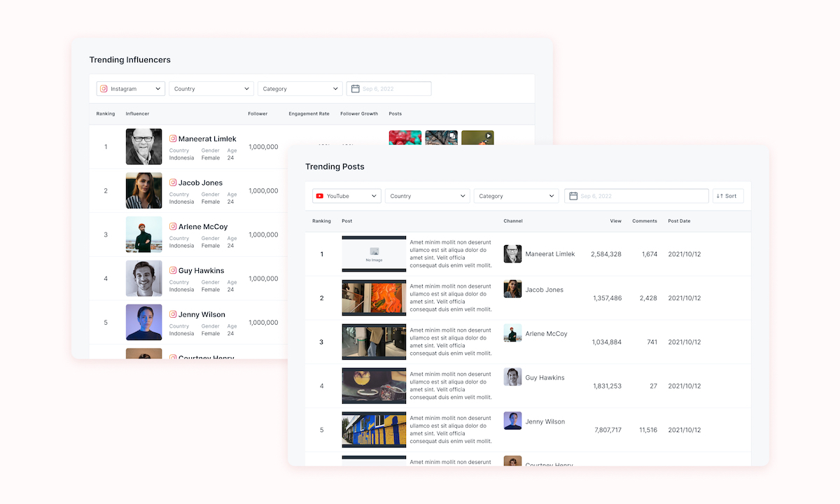The image size is (840, 504).
Task: Click the 7,807,717 view count
Action: click(x=608, y=430)
